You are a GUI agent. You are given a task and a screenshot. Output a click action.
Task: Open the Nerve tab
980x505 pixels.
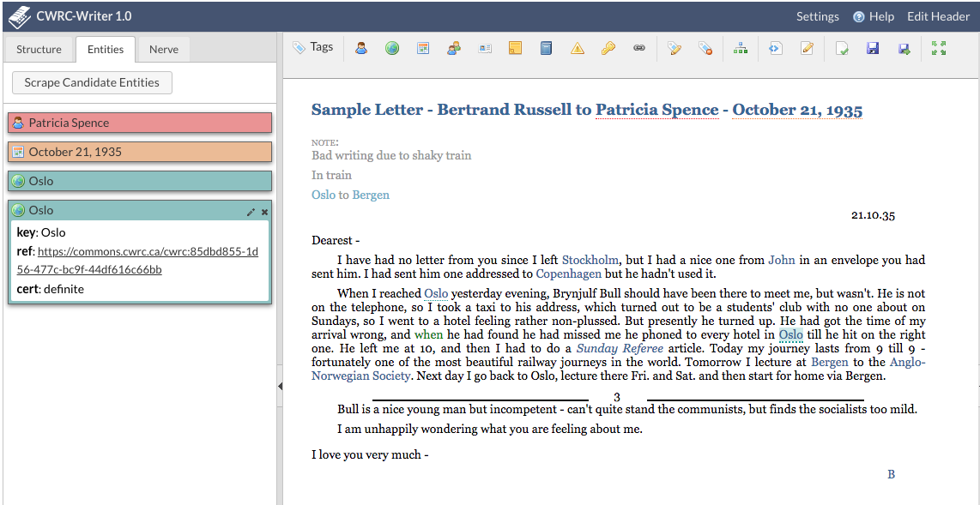coord(164,50)
